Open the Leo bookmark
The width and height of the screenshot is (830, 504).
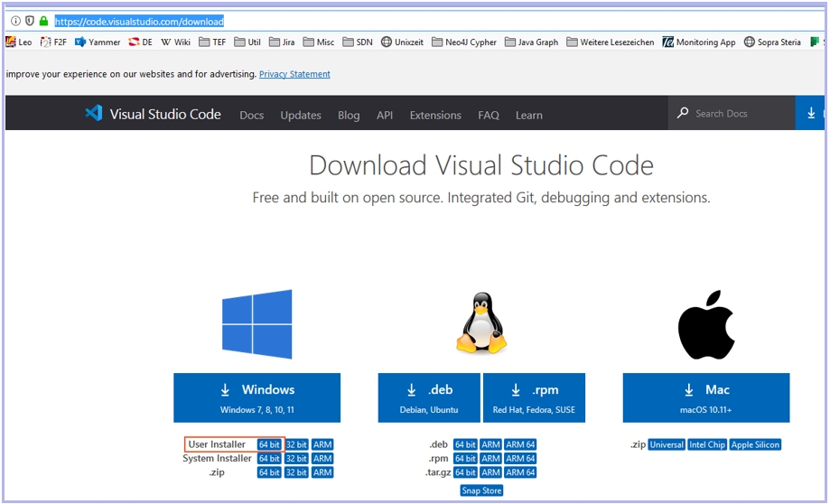(19, 42)
